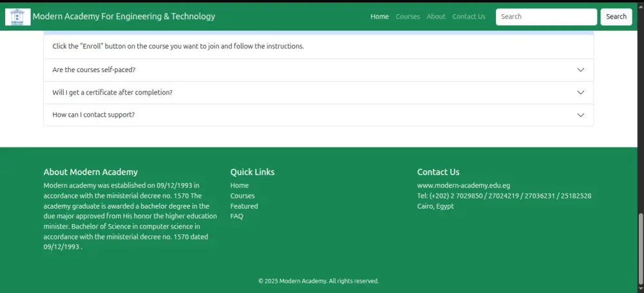Click the Tel: (+202) phone numbers line
The width and height of the screenshot is (644, 293).
coord(504,196)
